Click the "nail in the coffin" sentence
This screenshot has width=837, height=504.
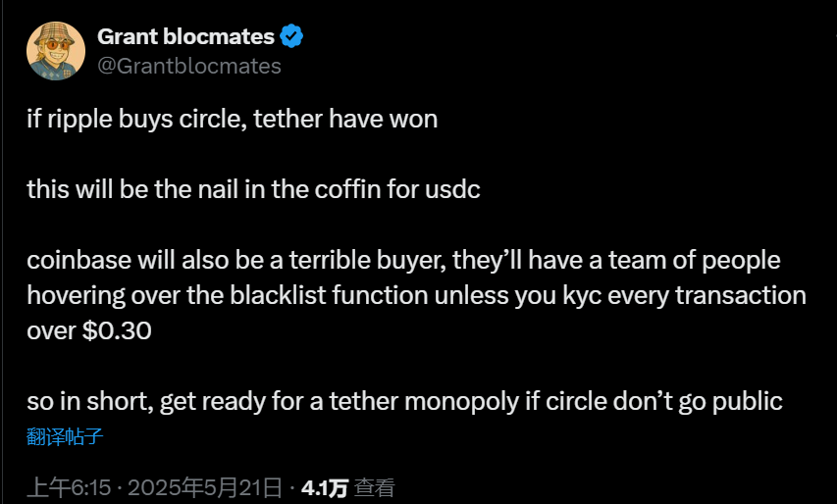pos(253,189)
